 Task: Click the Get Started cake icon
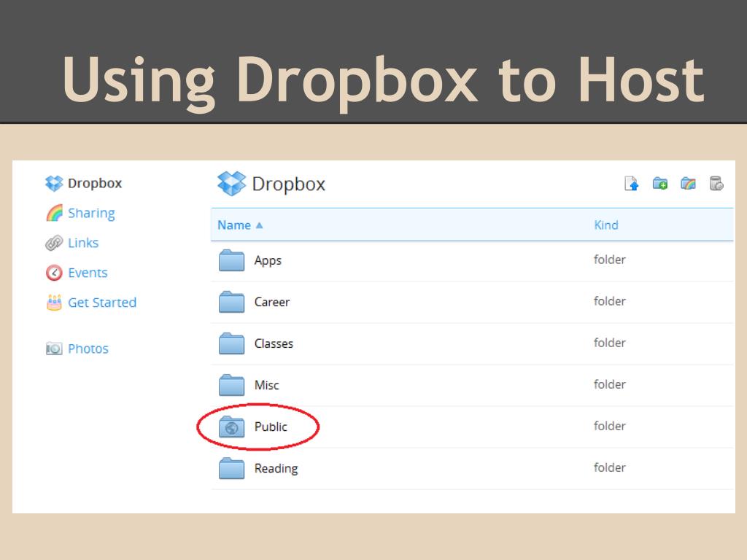tap(54, 303)
